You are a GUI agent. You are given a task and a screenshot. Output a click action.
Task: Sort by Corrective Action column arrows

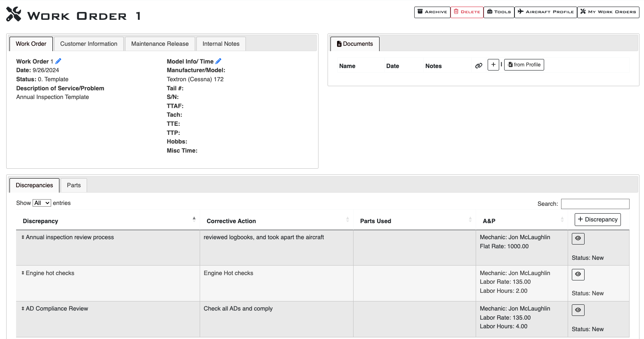[x=347, y=219]
